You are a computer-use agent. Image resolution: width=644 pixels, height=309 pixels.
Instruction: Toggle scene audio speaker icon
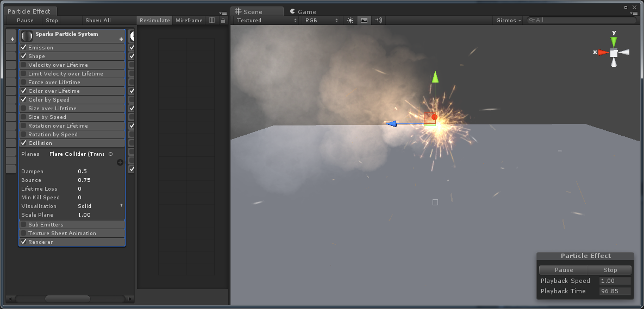(x=378, y=20)
